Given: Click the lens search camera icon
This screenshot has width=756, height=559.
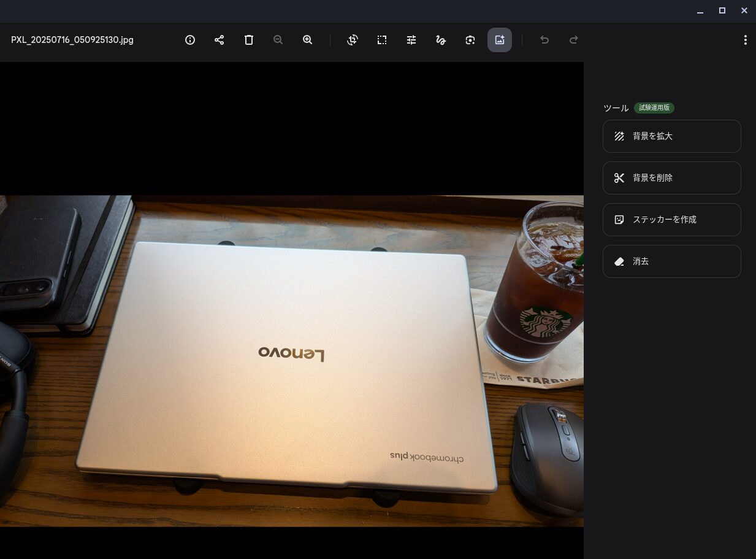Looking at the screenshot, I should click(x=470, y=40).
